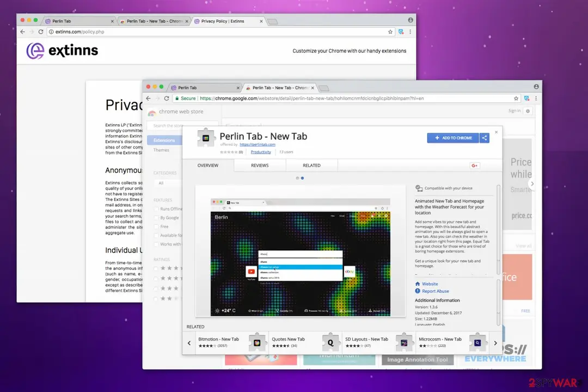Select Extensions in web store sidebar
The height and width of the screenshot is (392, 588).
(164, 140)
